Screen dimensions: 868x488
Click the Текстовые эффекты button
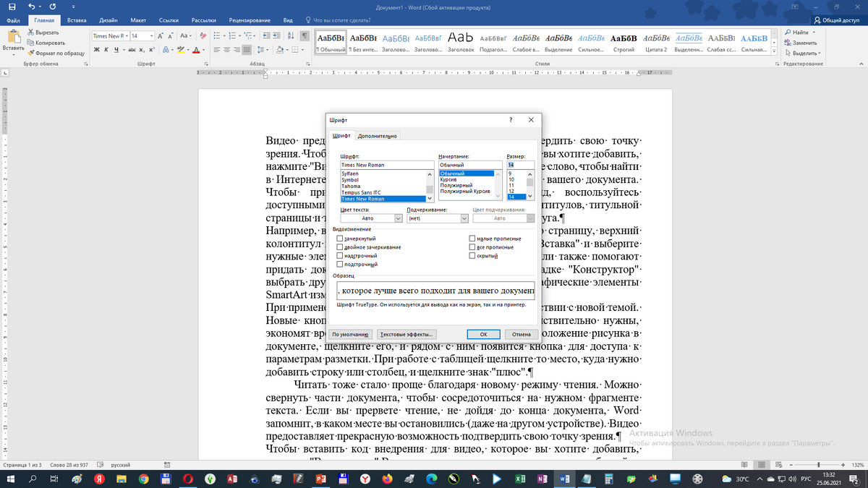coord(407,335)
